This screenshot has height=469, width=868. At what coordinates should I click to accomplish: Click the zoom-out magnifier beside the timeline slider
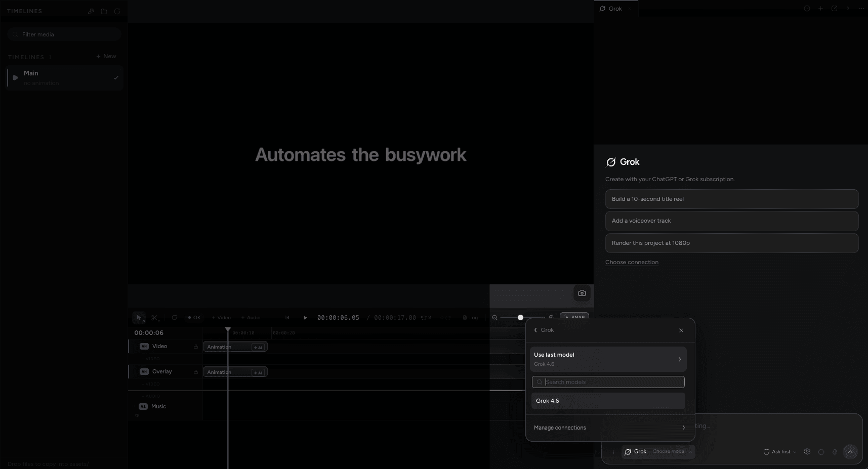point(495,318)
